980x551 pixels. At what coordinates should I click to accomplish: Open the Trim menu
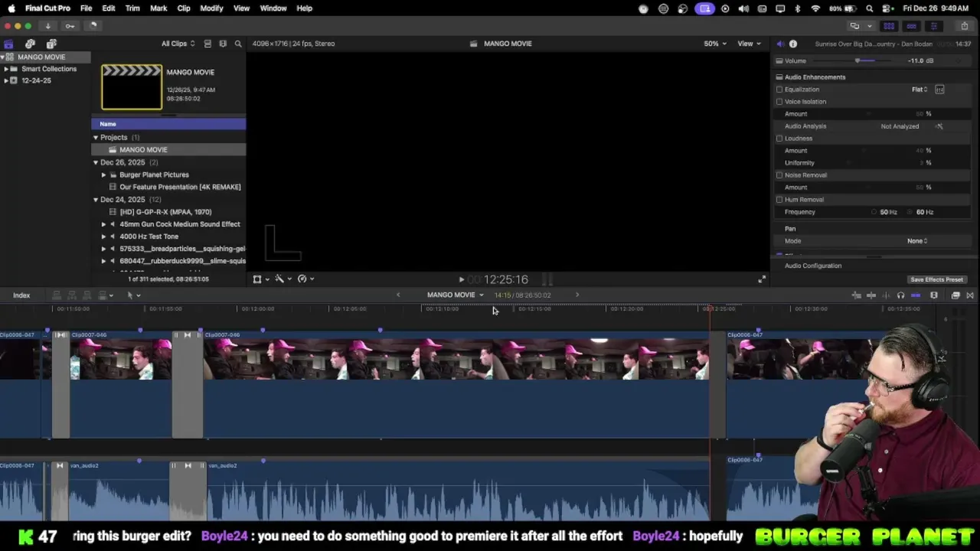[132, 8]
